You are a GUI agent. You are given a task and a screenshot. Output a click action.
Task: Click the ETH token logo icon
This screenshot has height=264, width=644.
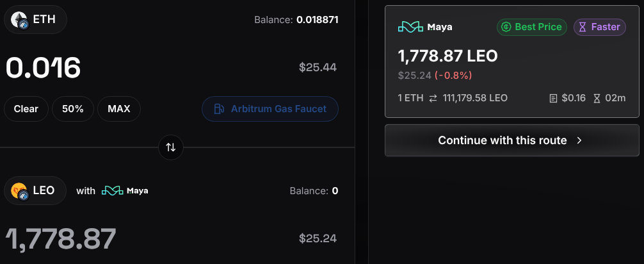click(x=19, y=19)
